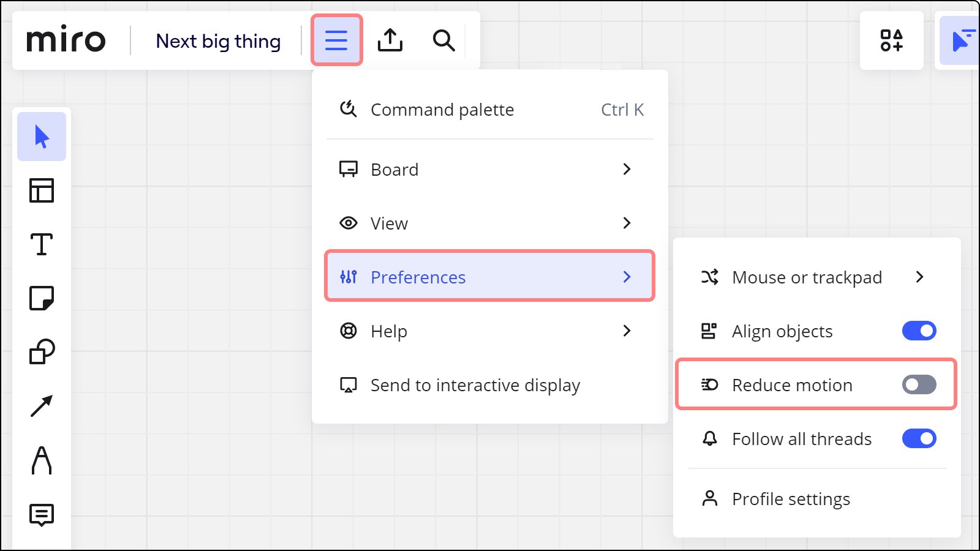980x551 pixels.
Task: Disable Follow all threads toggle
Action: click(x=919, y=439)
